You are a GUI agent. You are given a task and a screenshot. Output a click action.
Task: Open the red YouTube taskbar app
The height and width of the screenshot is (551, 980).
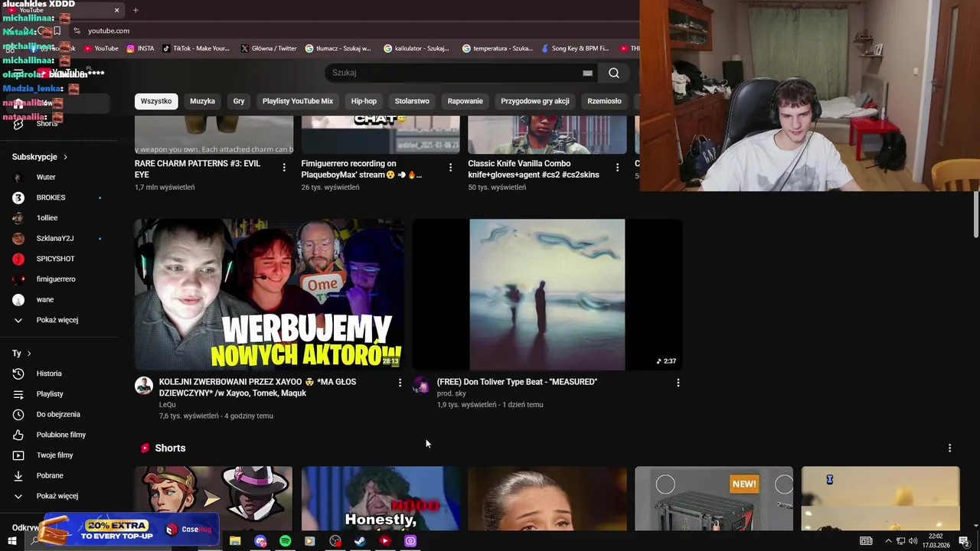click(x=385, y=541)
